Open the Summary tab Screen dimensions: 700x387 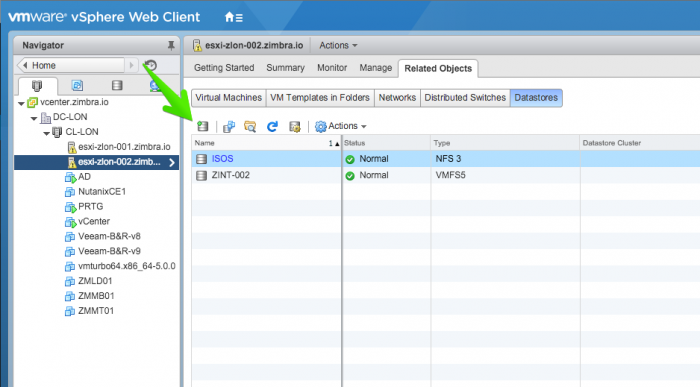(285, 68)
